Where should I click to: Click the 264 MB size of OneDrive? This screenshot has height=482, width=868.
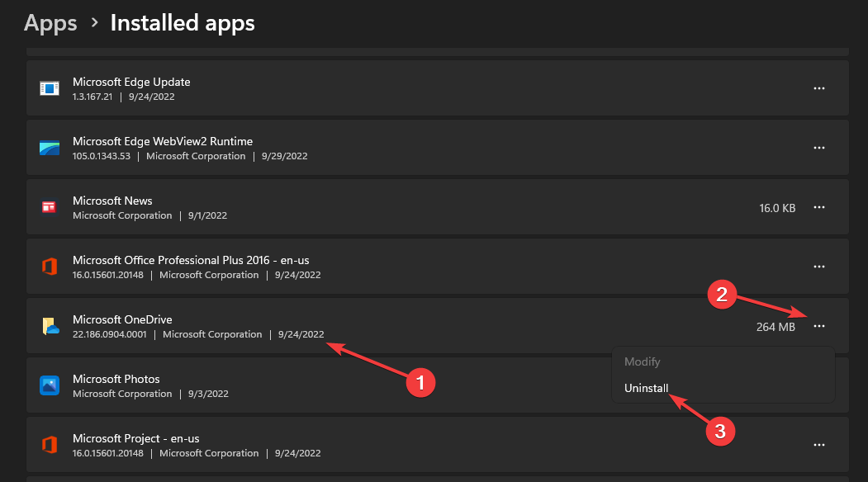pyautogui.click(x=776, y=327)
